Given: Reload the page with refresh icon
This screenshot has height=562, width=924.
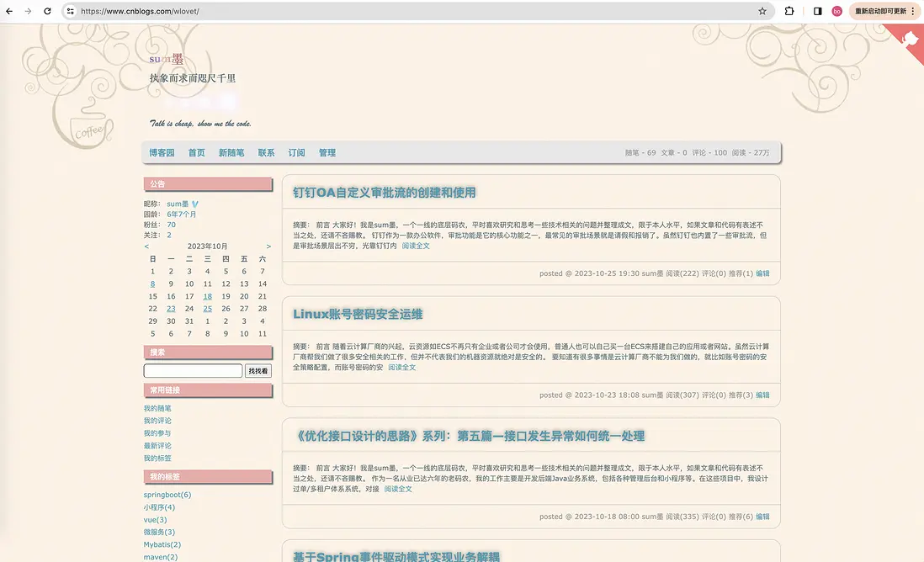Looking at the screenshot, I should (x=47, y=11).
